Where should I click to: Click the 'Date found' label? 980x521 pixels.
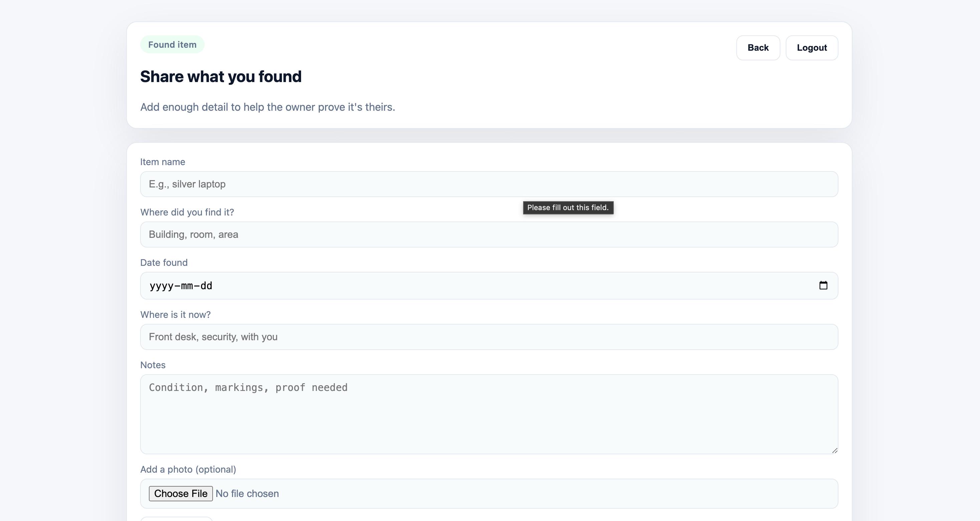coord(164,263)
